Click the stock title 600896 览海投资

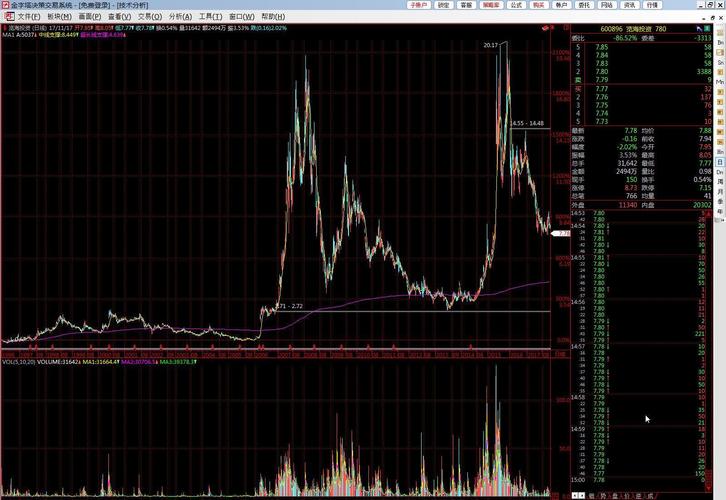coord(633,29)
